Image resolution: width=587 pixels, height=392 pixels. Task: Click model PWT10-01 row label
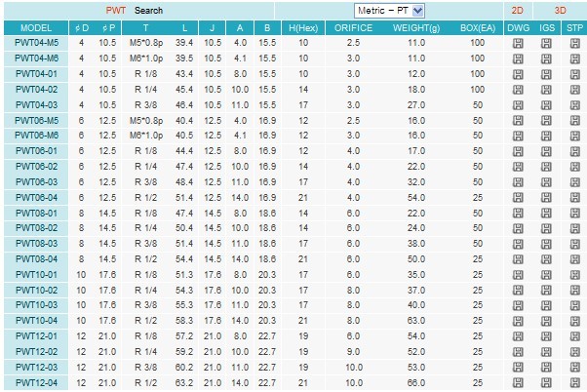tap(37, 273)
